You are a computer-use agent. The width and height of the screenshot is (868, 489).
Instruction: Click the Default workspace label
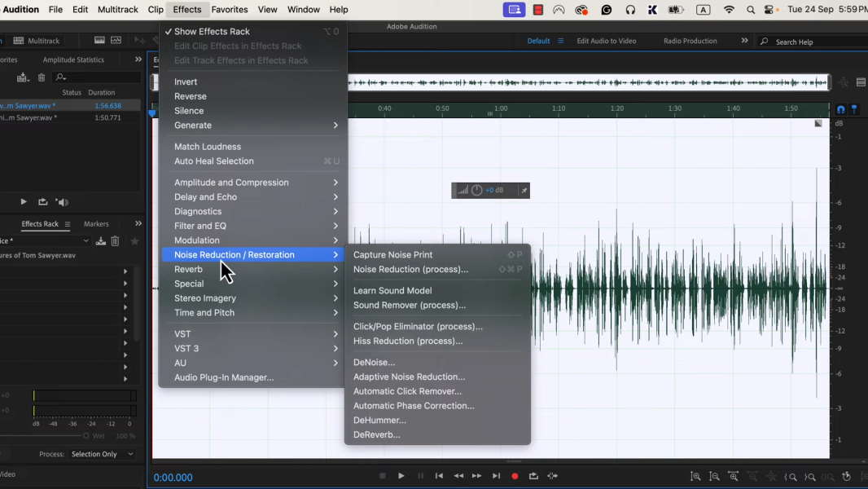[x=538, y=41]
